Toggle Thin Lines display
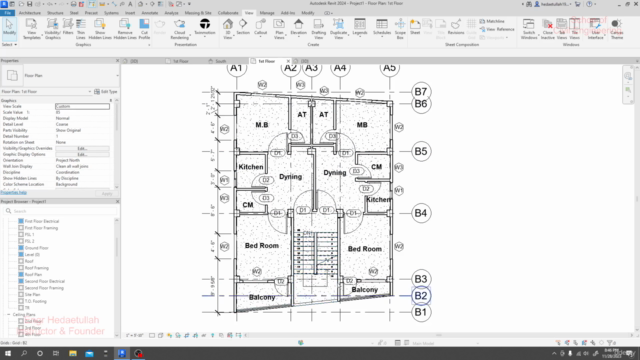This screenshot has width=640, height=360. 81,29
